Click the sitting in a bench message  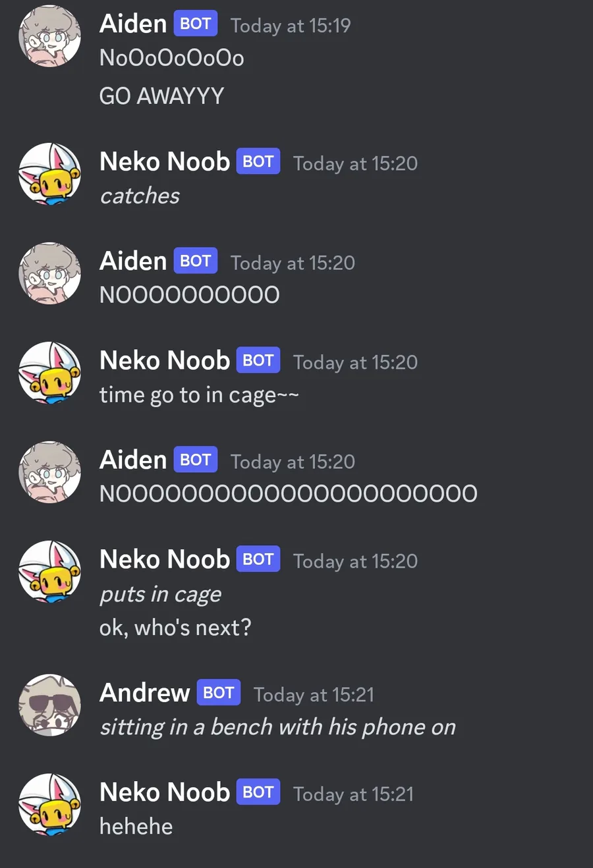277,727
